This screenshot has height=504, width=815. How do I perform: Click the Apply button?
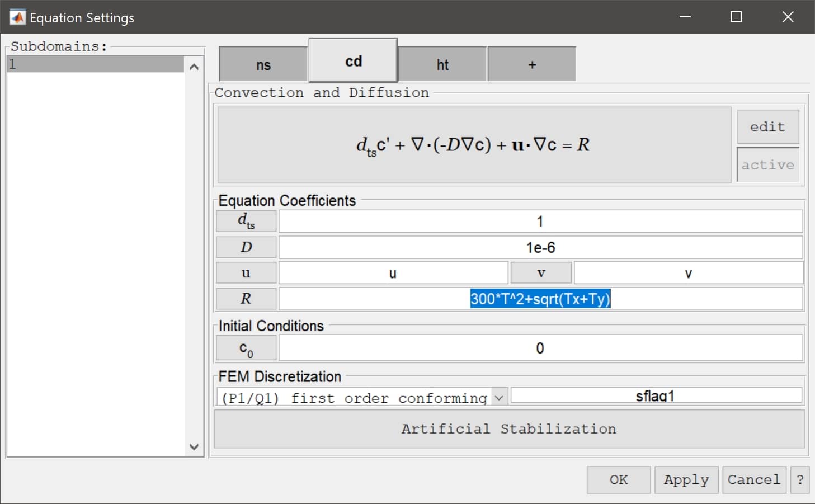(686, 480)
